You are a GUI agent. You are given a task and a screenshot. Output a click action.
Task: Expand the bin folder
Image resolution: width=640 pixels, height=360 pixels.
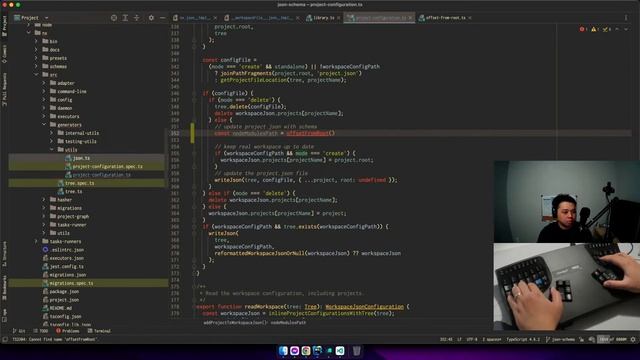coord(36,41)
